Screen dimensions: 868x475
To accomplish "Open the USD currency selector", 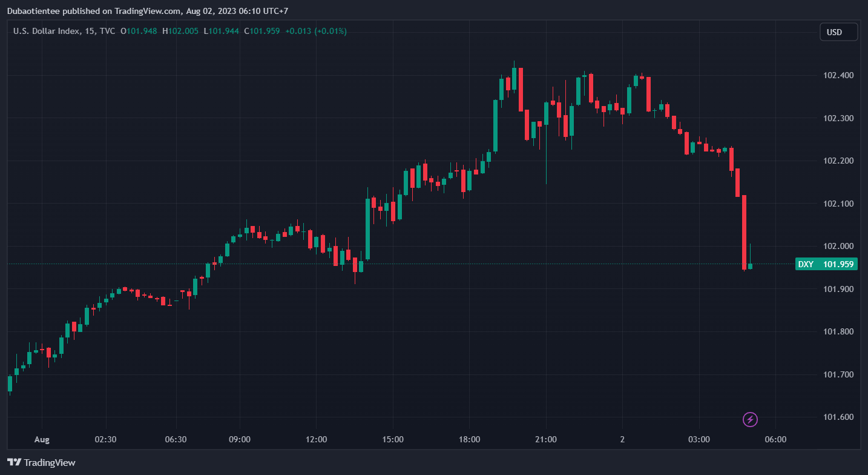I will click(838, 32).
